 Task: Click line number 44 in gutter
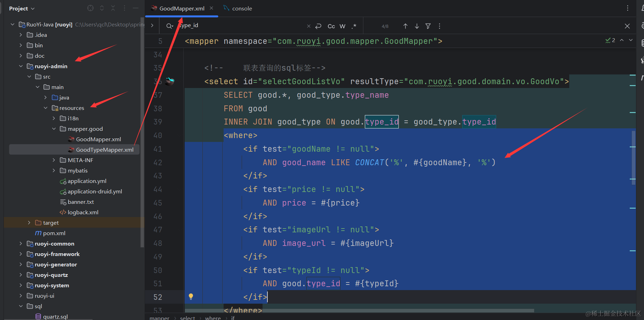[158, 189]
